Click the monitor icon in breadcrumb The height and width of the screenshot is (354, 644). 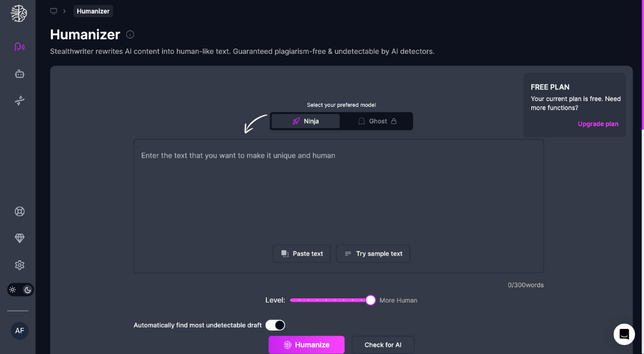point(53,11)
